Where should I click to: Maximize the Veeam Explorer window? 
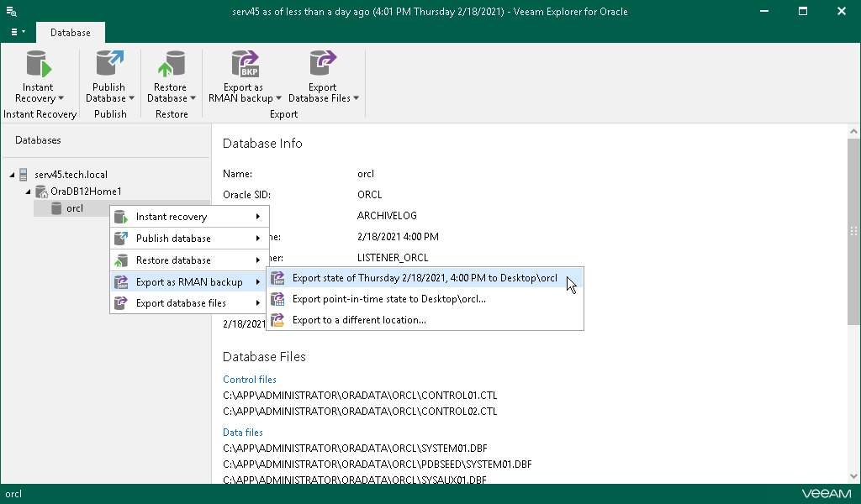click(803, 11)
